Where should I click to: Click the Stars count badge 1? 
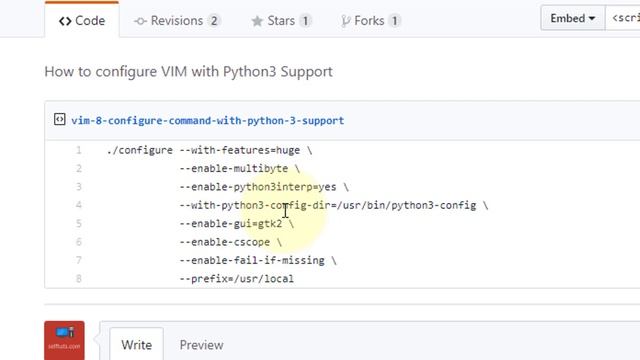[x=305, y=21]
